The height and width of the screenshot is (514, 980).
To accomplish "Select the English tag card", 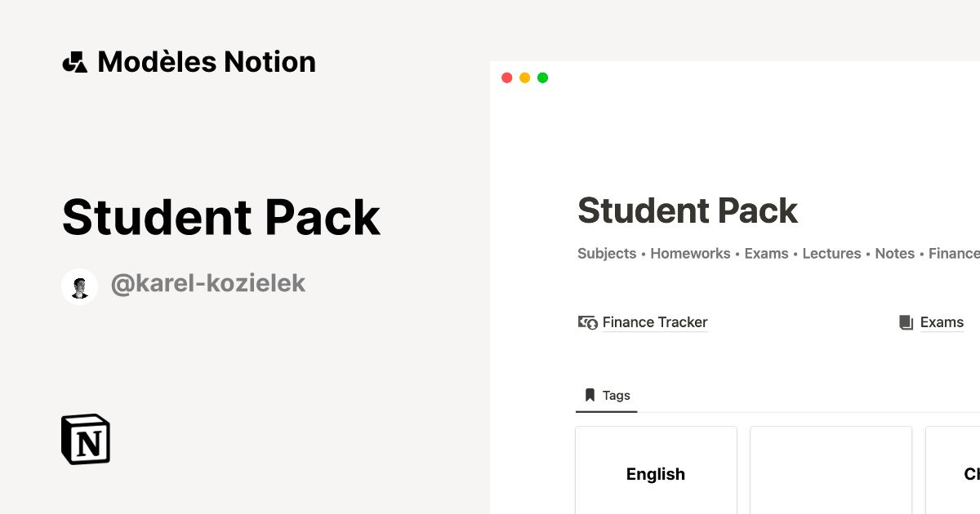I will pyautogui.click(x=656, y=473).
